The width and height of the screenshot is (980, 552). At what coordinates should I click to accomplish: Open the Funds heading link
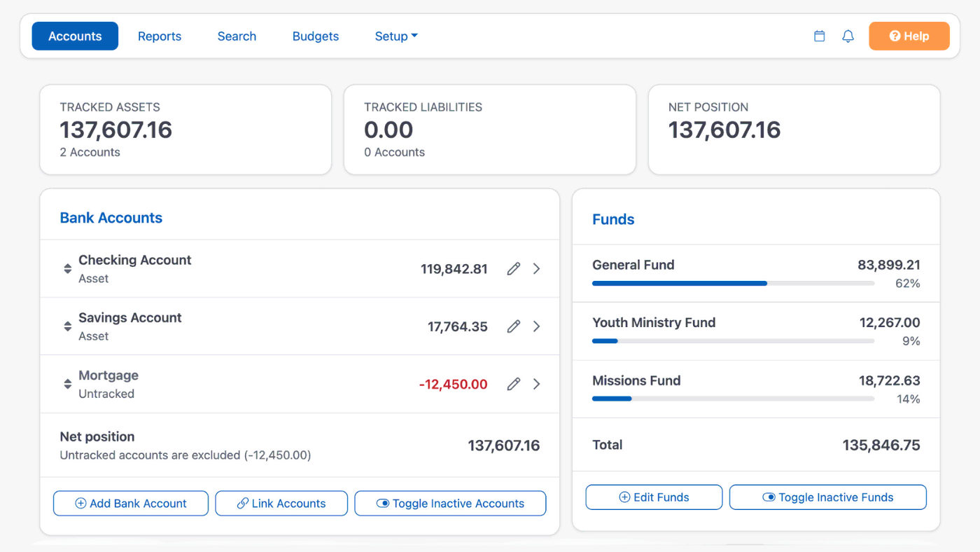pyautogui.click(x=613, y=219)
